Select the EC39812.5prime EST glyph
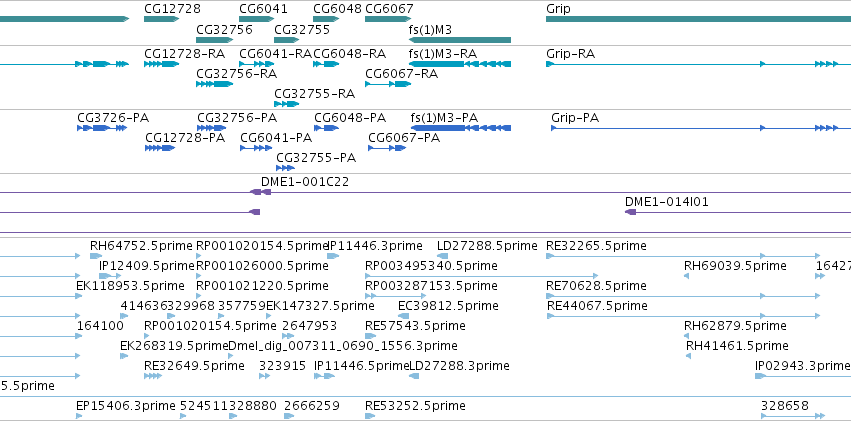This screenshot has width=851, height=421. pos(403,316)
